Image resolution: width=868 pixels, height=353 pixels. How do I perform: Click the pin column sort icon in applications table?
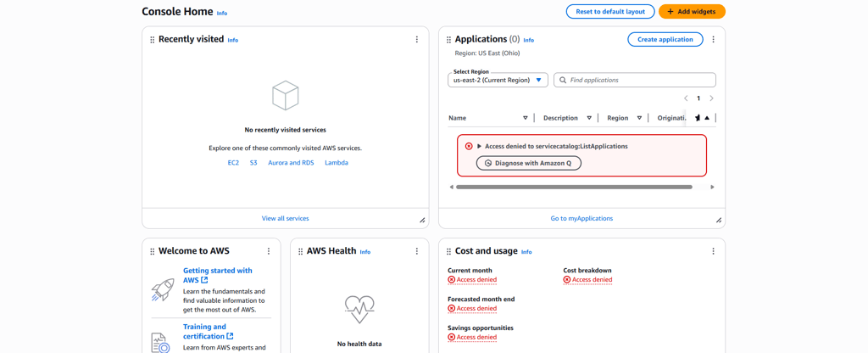[x=707, y=118]
